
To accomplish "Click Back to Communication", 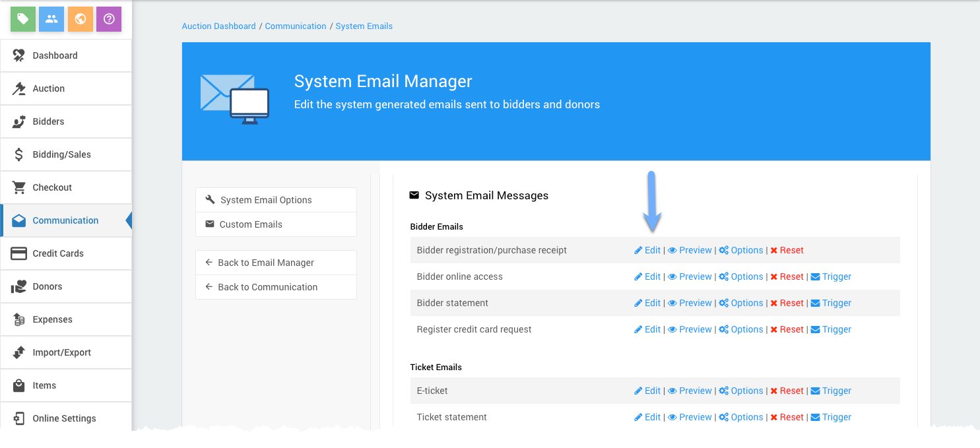I will tap(267, 287).
